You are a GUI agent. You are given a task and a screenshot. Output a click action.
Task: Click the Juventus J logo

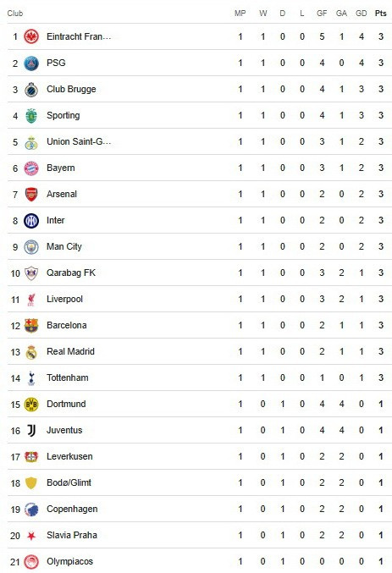31,431
